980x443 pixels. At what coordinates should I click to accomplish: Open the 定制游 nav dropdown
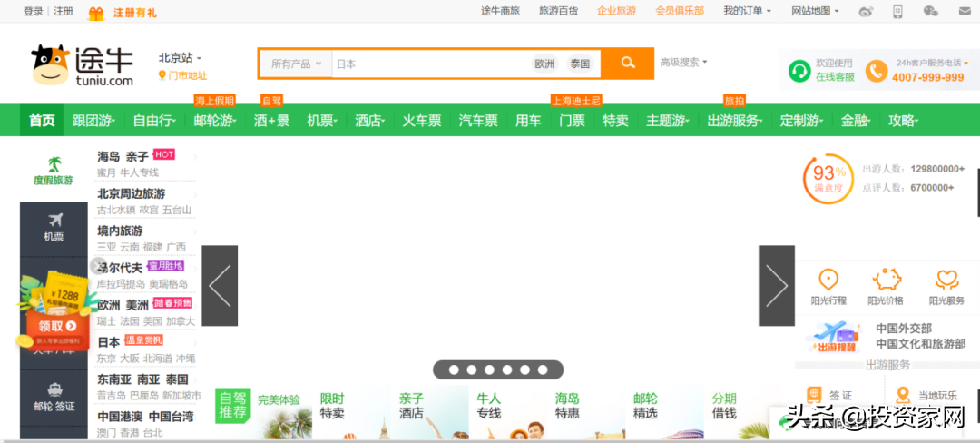pos(801,121)
